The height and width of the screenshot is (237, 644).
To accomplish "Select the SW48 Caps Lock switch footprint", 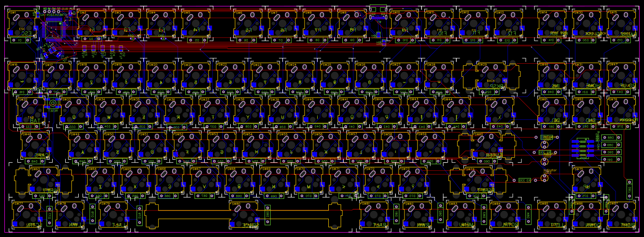I will coord(35,145).
